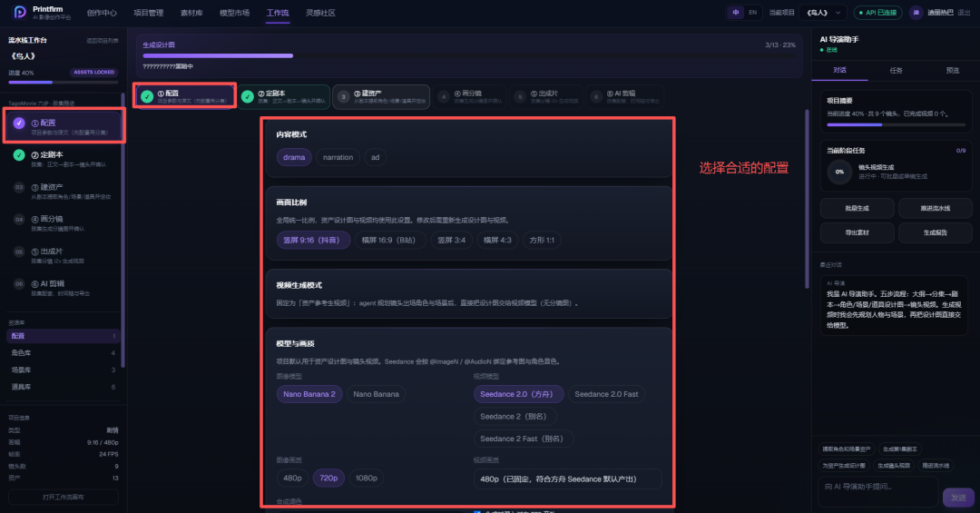Viewport: 980px width, 513px height.
Task: Open 创作中心 in the top navigation
Action: 102,13
